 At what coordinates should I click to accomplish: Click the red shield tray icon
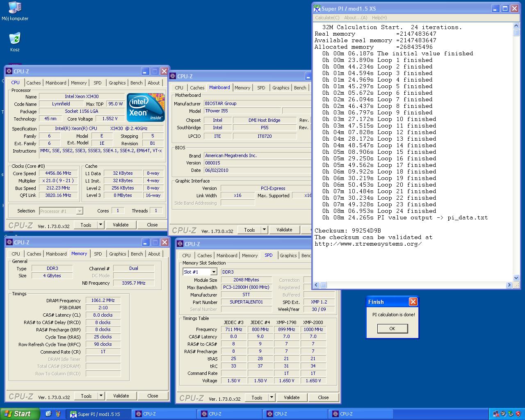pos(518,414)
